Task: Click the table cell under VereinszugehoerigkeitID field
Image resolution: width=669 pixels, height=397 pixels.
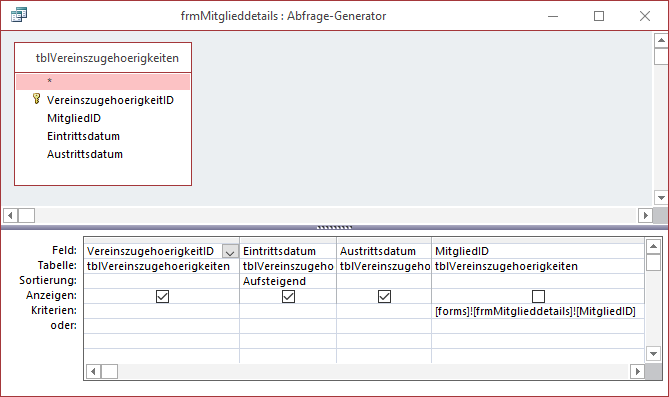Action: (x=162, y=266)
